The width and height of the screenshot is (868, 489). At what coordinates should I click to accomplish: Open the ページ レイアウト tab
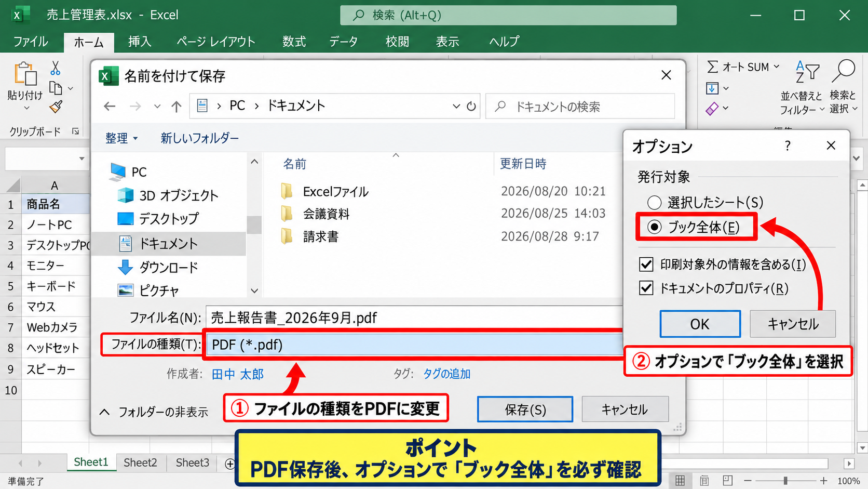point(216,42)
